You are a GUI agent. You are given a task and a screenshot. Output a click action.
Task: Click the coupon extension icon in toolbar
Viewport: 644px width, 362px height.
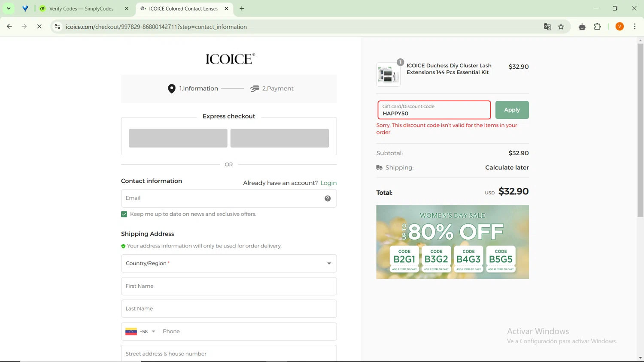coord(582,27)
